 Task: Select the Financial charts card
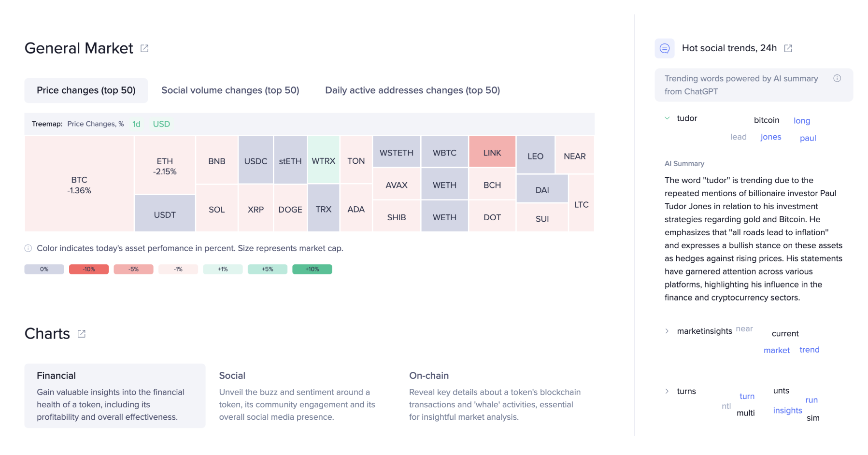pyautogui.click(x=115, y=396)
